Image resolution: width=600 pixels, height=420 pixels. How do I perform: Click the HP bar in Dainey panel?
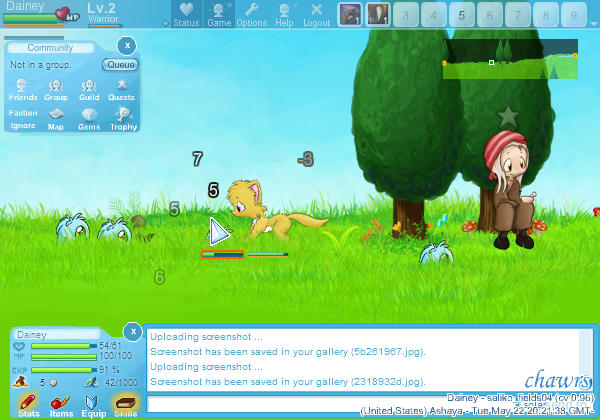click(x=64, y=346)
